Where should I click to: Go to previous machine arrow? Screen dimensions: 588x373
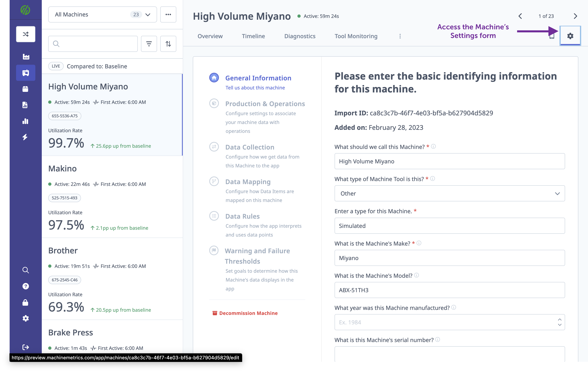click(520, 16)
